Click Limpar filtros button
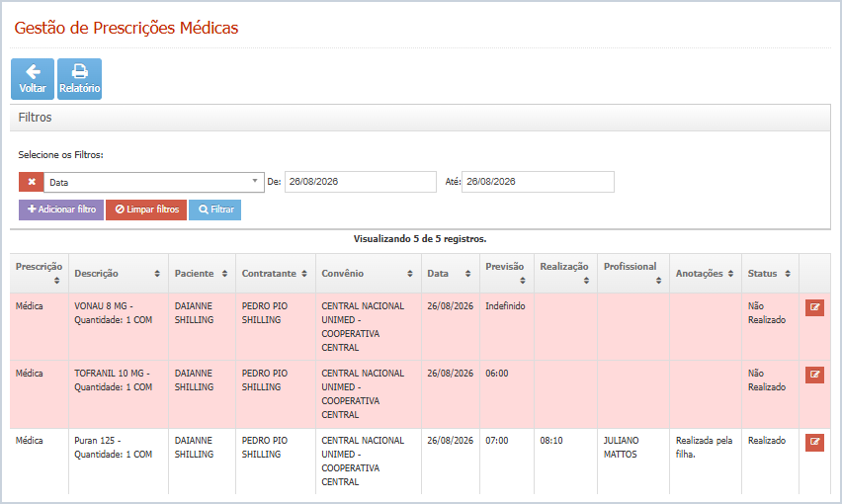Viewport: 842px width, 504px height. [x=146, y=210]
